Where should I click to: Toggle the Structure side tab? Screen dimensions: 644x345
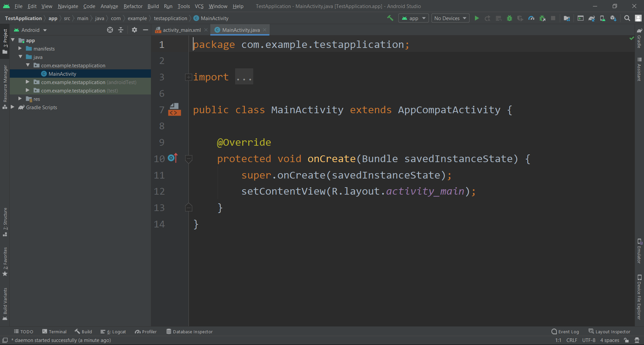[5, 222]
